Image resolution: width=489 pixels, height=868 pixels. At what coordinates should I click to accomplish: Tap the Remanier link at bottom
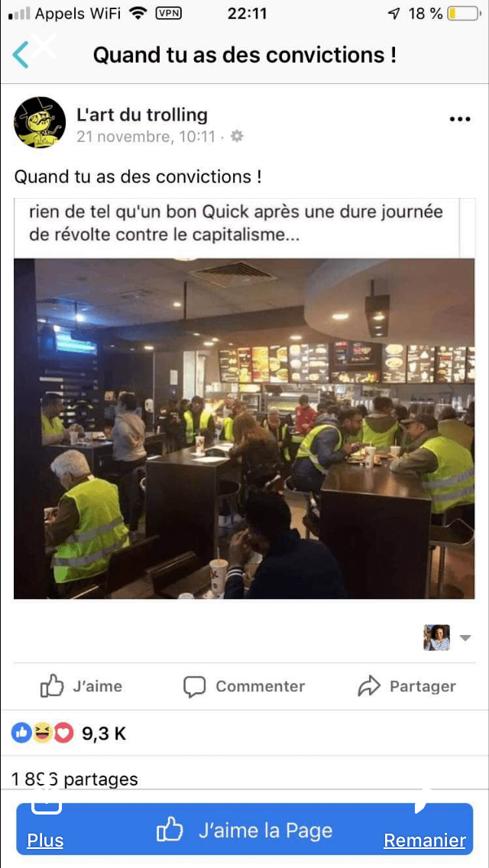tap(425, 840)
